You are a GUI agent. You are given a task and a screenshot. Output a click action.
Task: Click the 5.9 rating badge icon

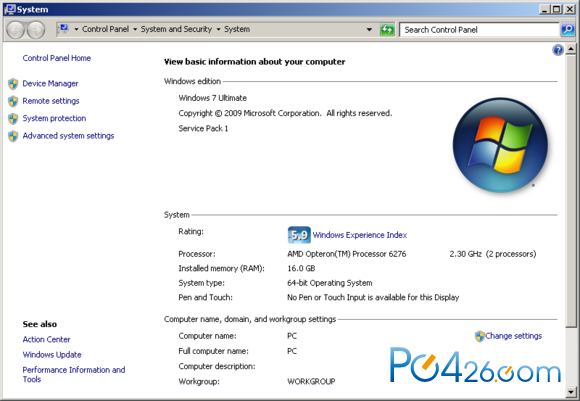299,235
